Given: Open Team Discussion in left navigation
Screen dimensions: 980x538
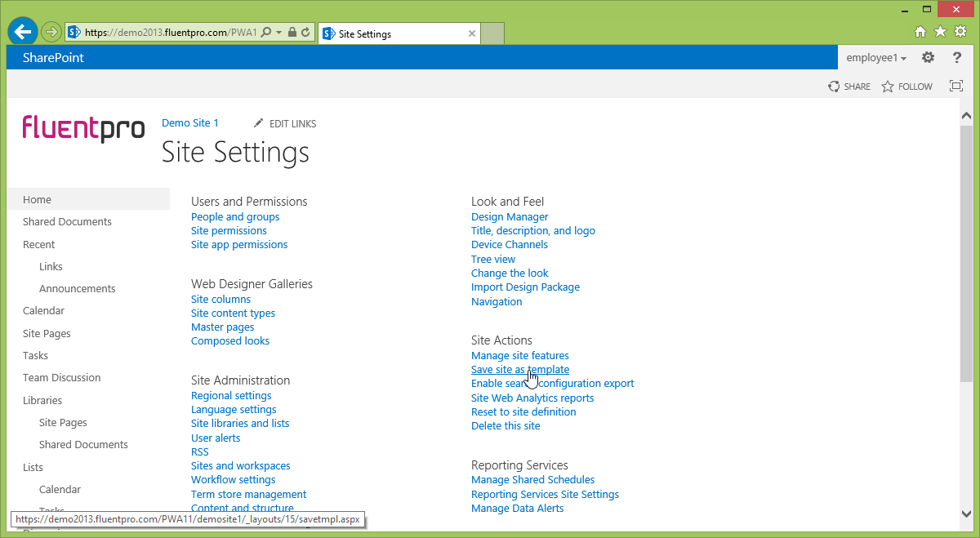Looking at the screenshot, I should (x=61, y=377).
